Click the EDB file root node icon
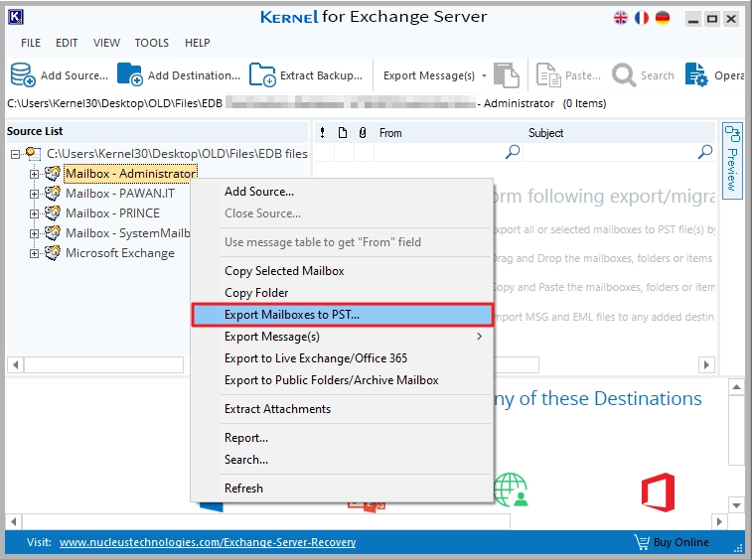The width and height of the screenshot is (752, 560). tap(33, 154)
